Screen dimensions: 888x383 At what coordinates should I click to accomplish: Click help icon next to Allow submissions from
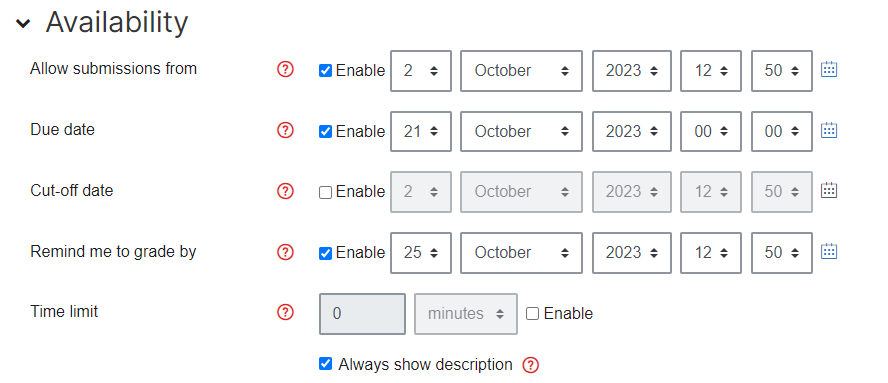285,70
